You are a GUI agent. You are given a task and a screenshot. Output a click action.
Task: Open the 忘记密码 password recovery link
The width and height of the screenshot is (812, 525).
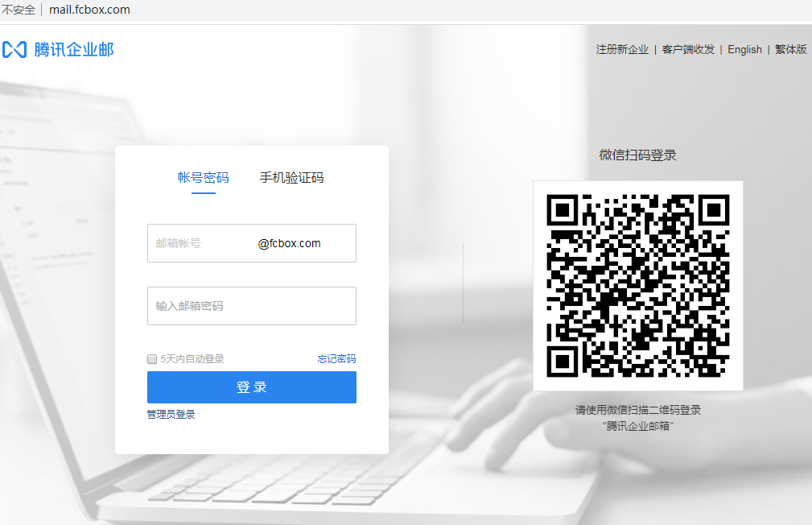pyautogui.click(x=337, y=358)
